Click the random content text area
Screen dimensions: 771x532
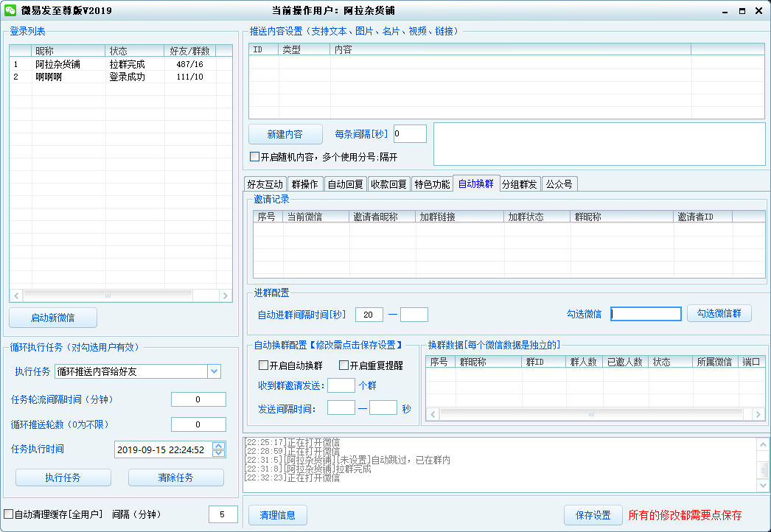[x=599, y=144]
